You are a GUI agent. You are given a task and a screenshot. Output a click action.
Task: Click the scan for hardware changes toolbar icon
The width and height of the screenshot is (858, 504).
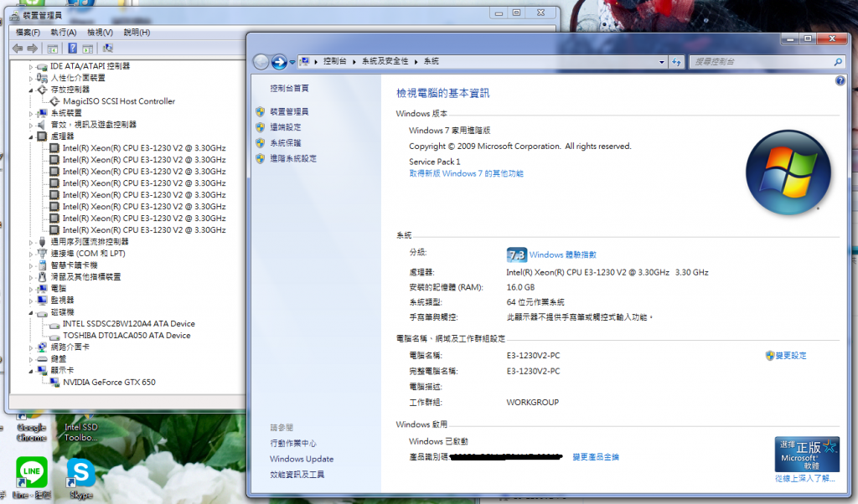(x=108, y=49)
